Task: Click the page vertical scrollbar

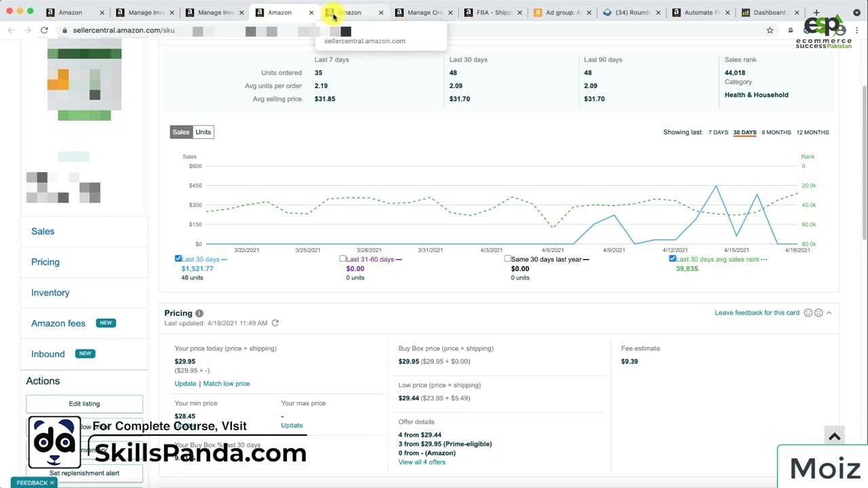Action: [864, 163]
